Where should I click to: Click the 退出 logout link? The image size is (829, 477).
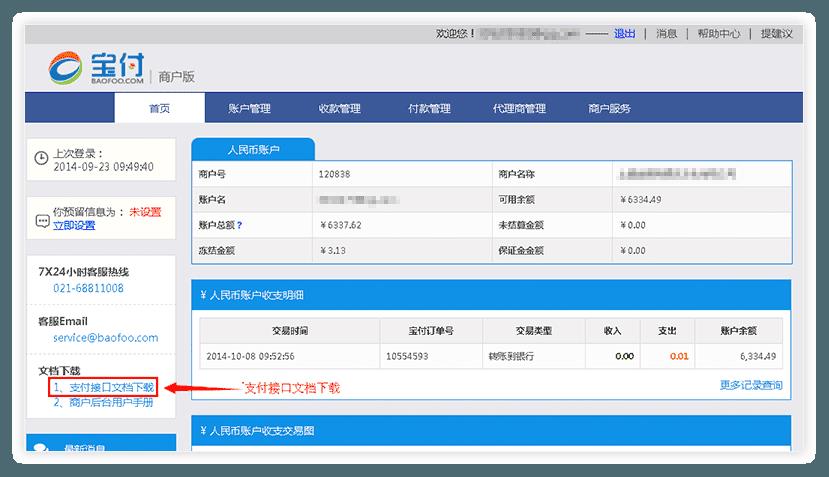coord(624,34)
